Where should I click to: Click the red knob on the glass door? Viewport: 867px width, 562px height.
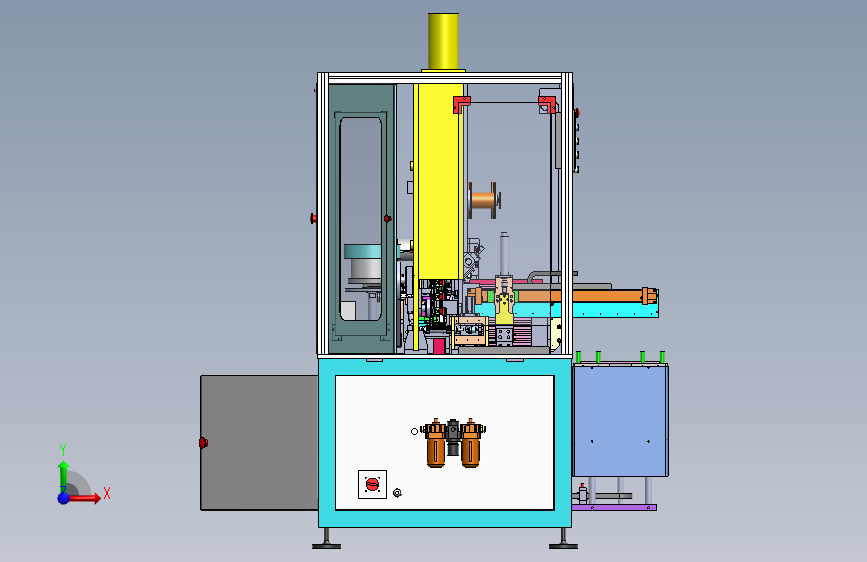click(388, 219)
